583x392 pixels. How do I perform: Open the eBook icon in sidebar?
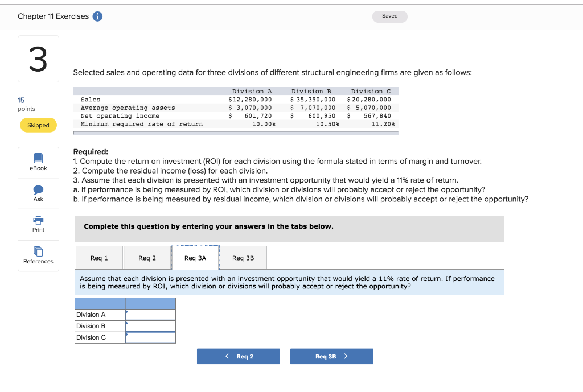(38, 158)
